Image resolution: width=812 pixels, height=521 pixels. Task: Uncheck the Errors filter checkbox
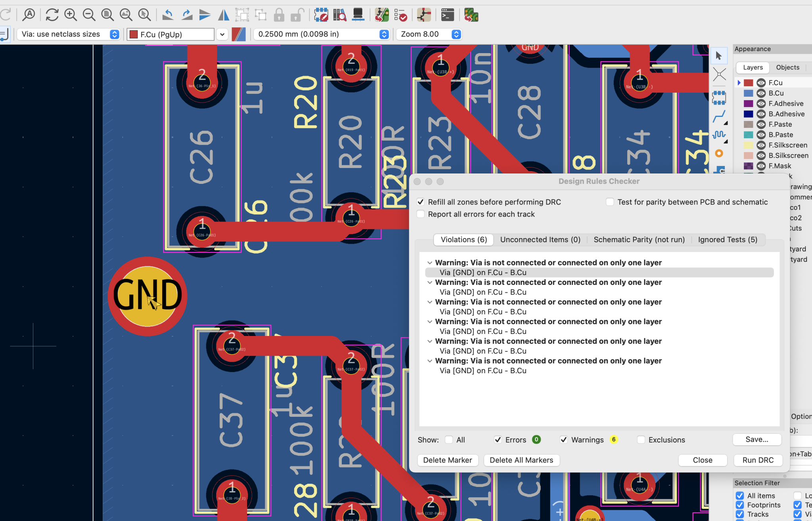click(498, 440)
